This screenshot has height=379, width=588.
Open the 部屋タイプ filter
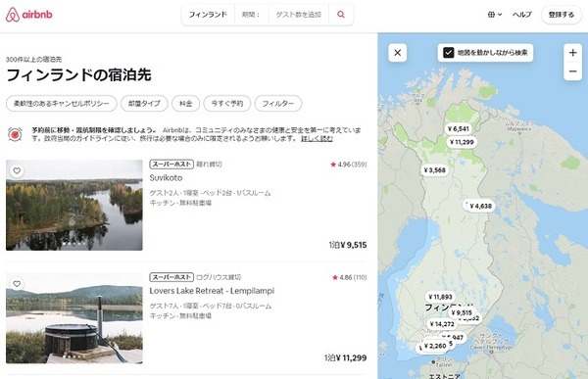[x=144, y=104]
